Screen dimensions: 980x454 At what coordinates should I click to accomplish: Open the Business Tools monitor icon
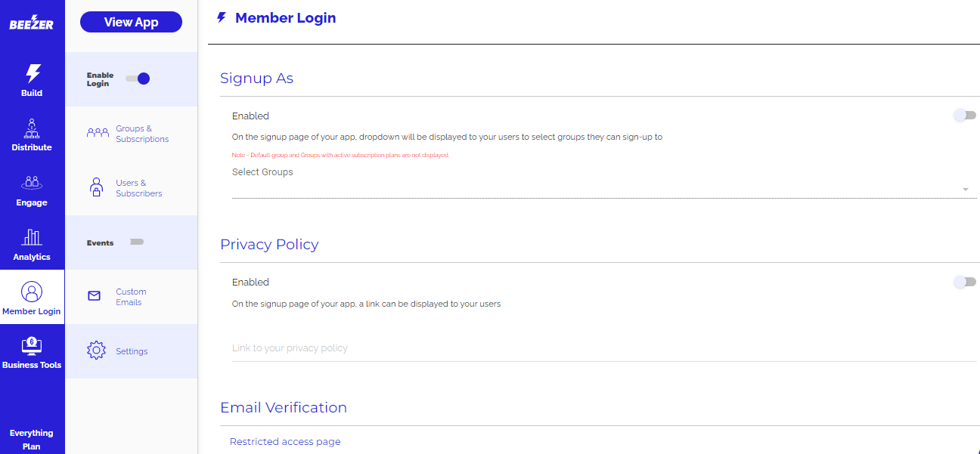(x=32, y=346)
